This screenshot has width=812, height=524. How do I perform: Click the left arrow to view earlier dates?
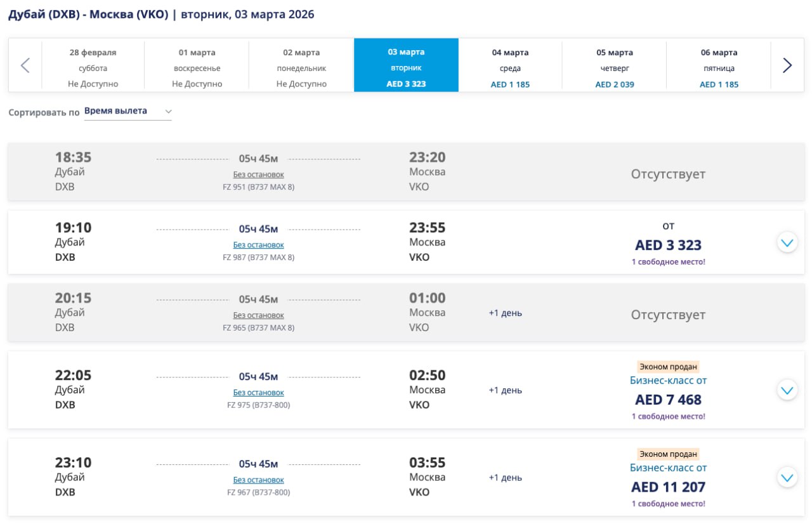25,64
